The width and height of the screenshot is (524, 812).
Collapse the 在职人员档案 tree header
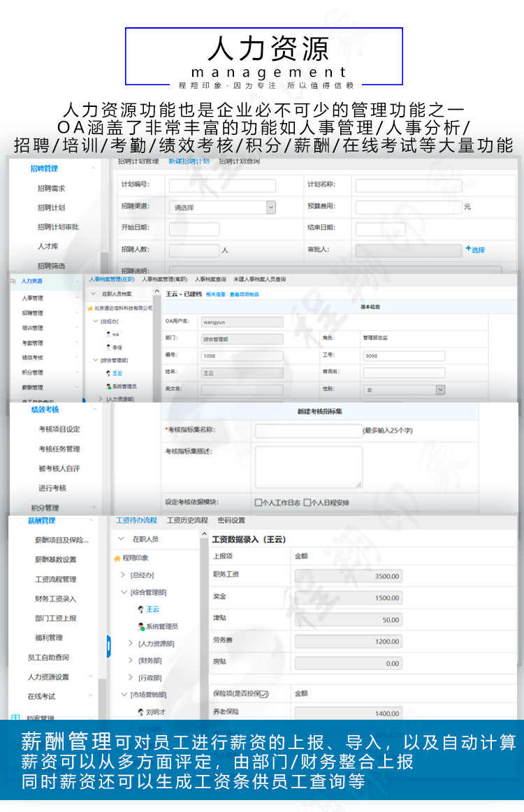93,293
